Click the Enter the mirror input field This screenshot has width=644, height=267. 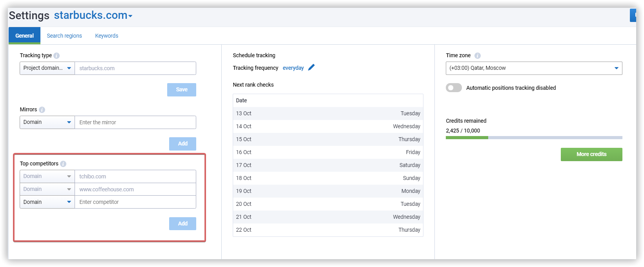[135, 122]
